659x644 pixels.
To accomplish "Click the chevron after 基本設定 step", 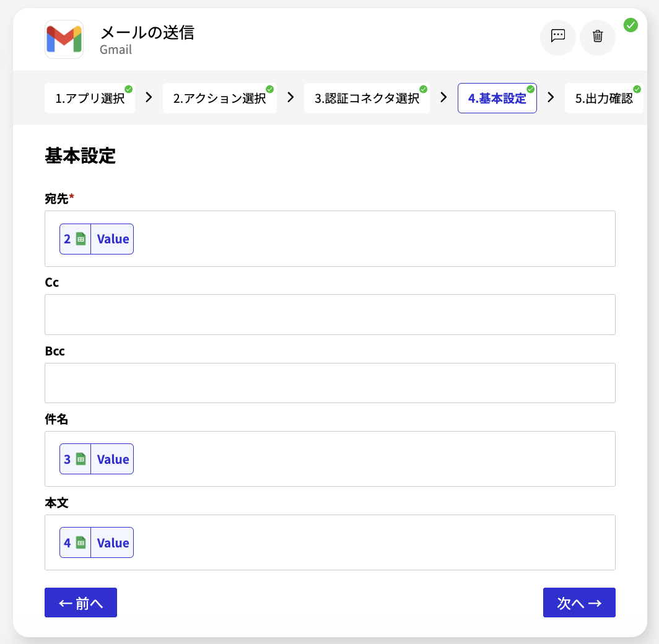I will point(551,97).
